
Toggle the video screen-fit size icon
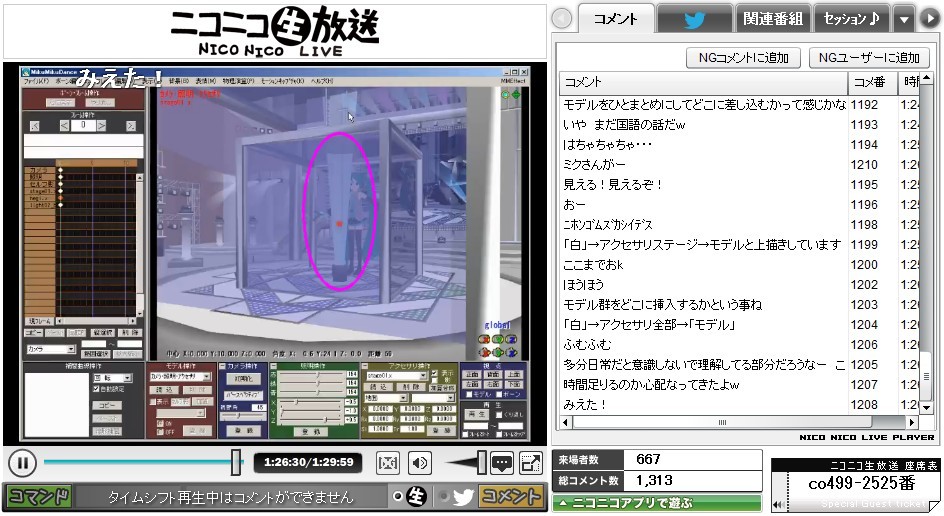(x=388, y=462)
